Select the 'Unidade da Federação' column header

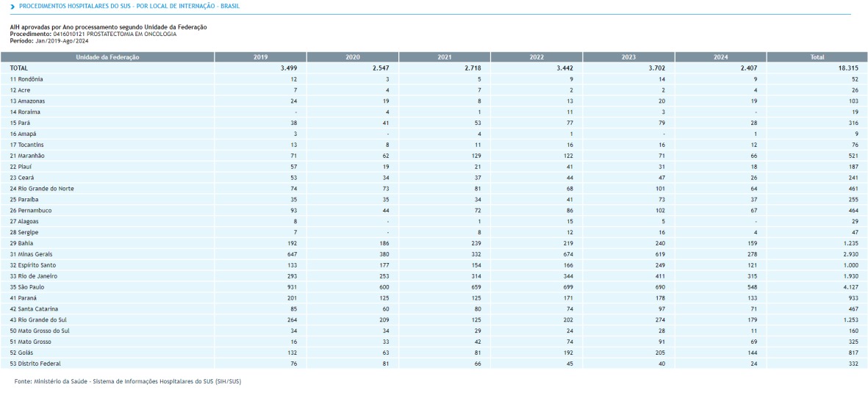tap(107, 57)
